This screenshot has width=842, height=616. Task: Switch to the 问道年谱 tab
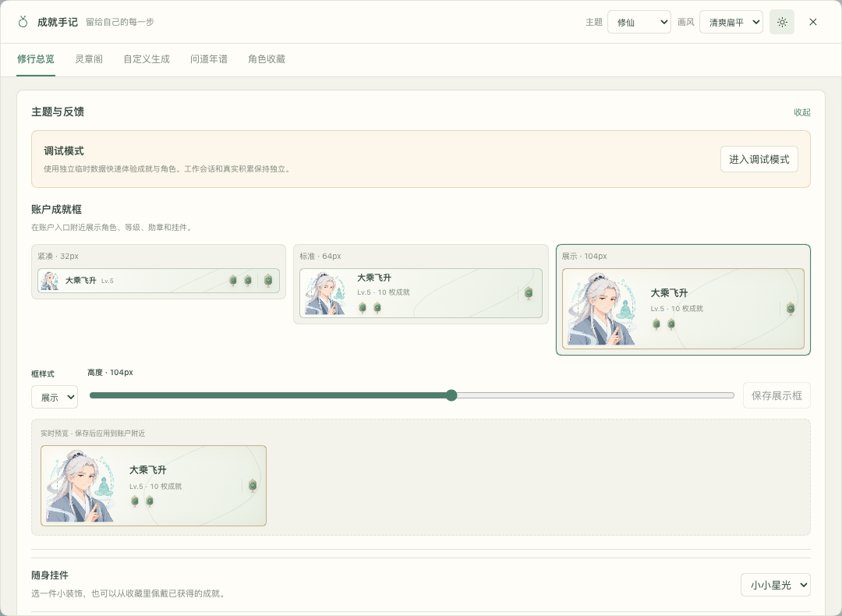209,59
